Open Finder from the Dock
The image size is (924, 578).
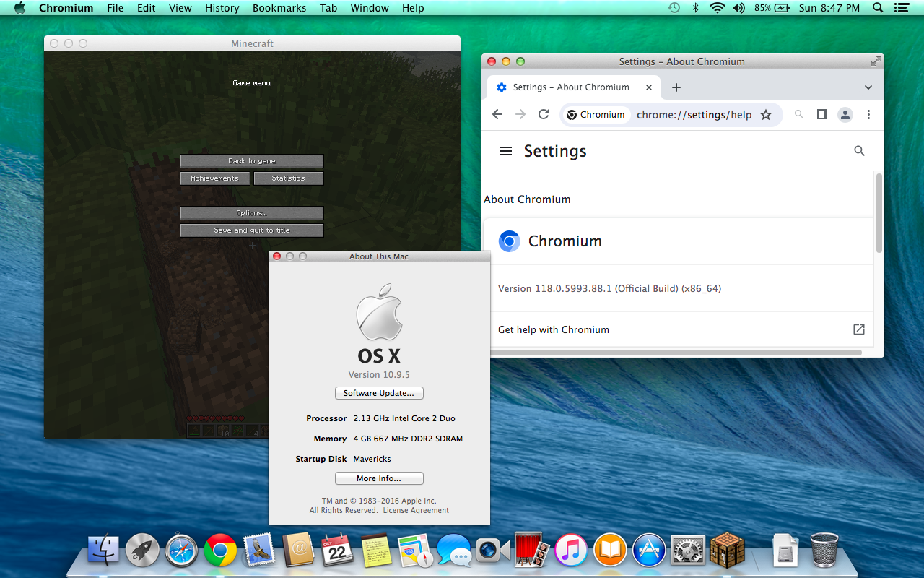pos(103,551)
